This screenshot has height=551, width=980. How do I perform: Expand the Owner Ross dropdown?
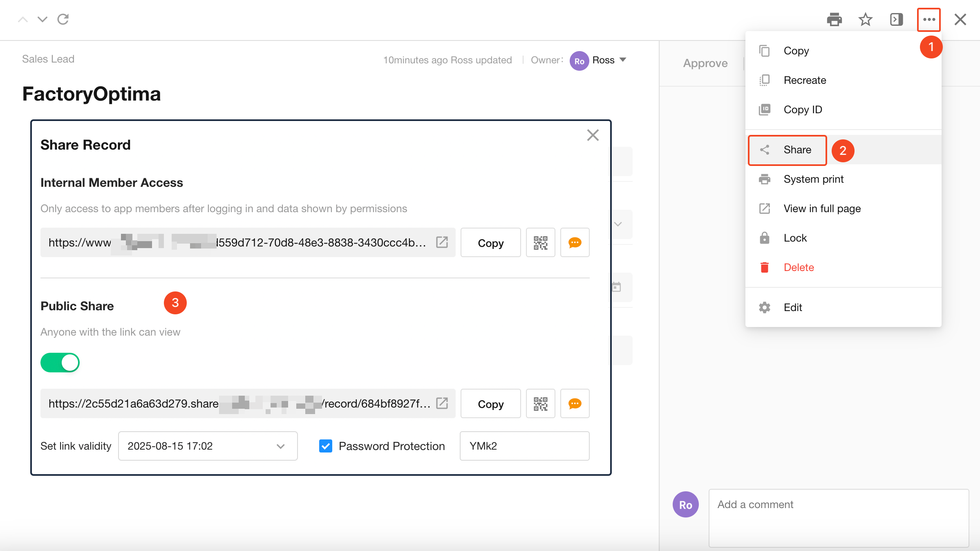click(623, 60)
